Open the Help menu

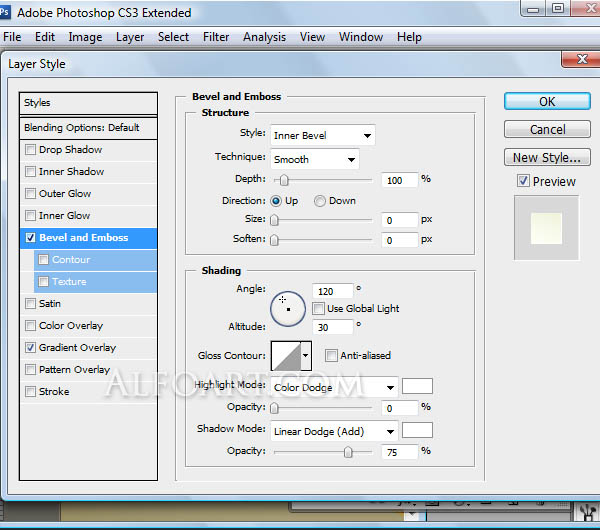click(409, 37)
